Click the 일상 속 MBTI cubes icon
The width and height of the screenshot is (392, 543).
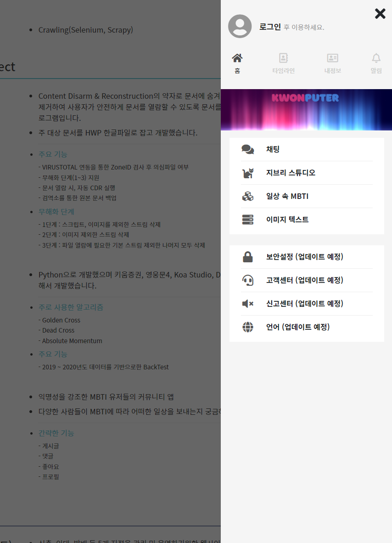click(x=248, y=196)
